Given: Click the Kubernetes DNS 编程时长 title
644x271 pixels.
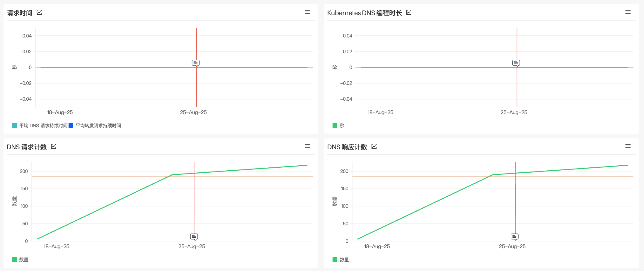Looking at the screenshot, I should tap(364, 13).
